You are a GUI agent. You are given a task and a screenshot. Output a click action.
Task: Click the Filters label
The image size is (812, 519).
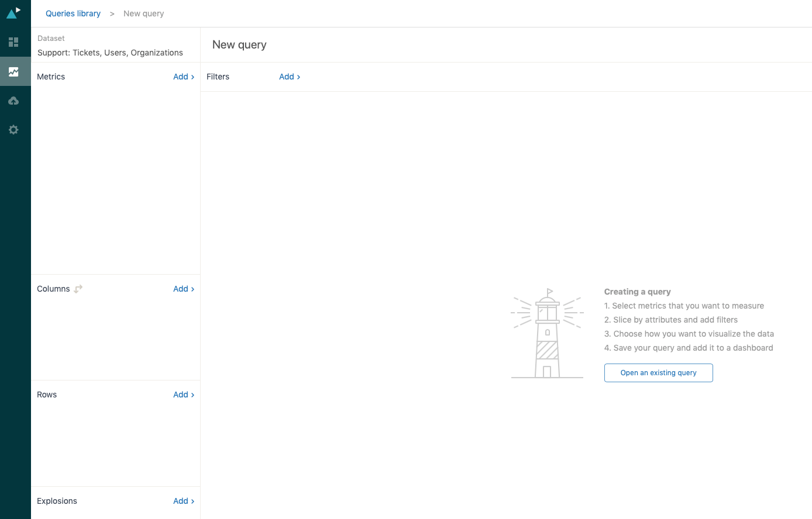point(218,77)
